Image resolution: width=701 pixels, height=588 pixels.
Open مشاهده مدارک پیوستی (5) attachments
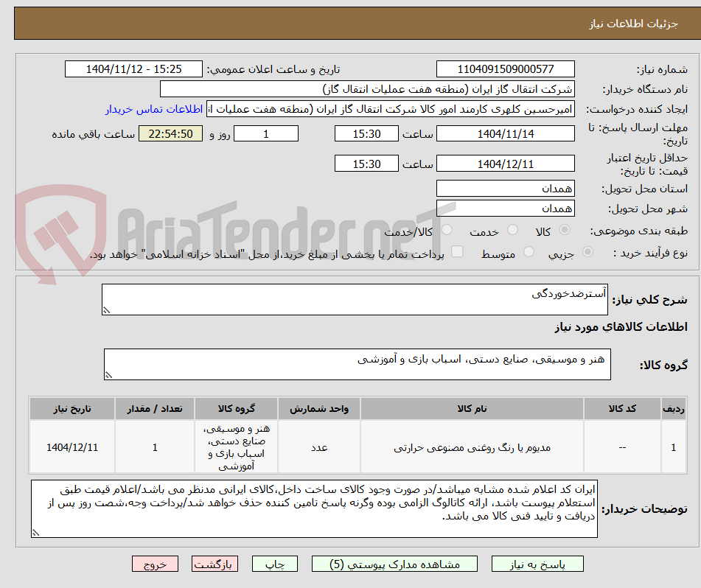pos(394,564)
